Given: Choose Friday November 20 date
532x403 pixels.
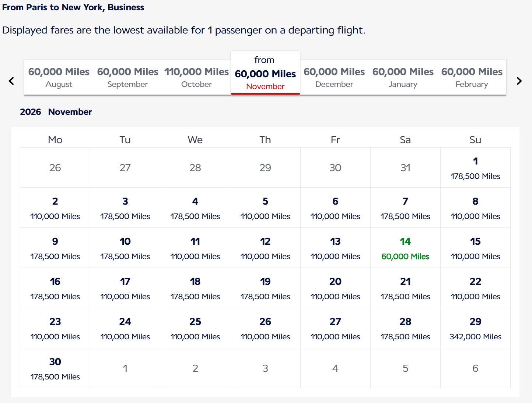Looking at the screenshot, I should [x=335, y=288].
